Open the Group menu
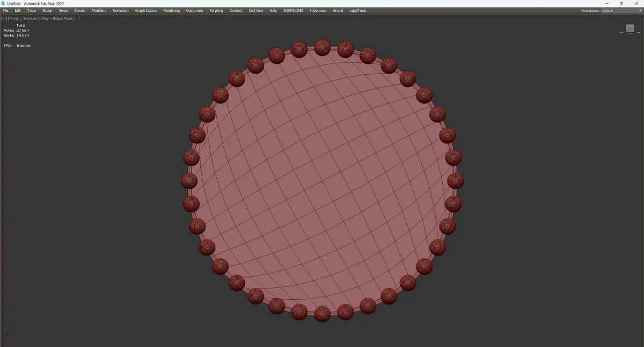The image size is (644, 347). (x=47, y=10)
